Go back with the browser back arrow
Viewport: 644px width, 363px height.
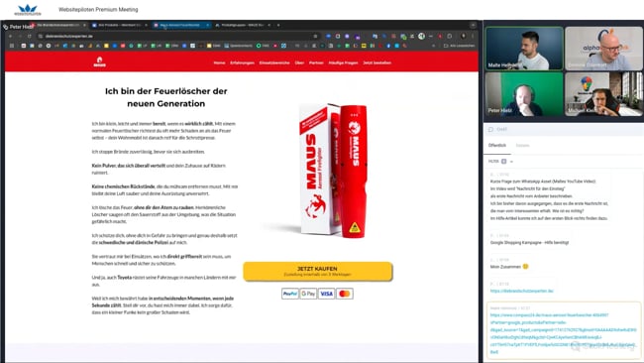tap(11, 36)
